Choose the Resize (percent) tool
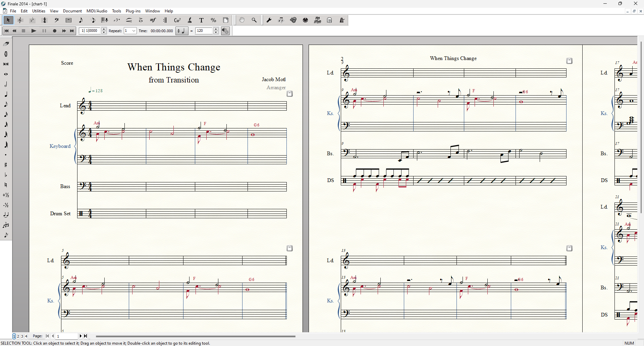 [x=213, y=20]
